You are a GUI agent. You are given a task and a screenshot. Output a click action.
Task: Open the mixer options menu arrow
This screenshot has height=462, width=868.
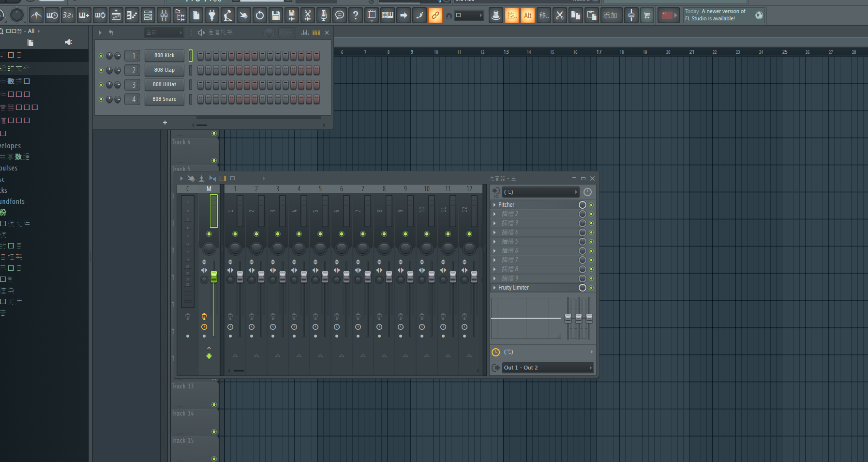pos(181,178)
